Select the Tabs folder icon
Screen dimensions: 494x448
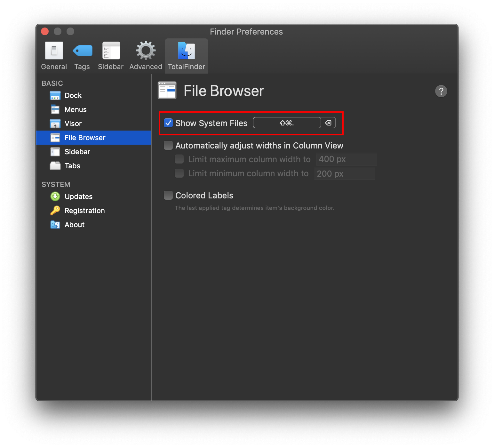click(55, 165)
